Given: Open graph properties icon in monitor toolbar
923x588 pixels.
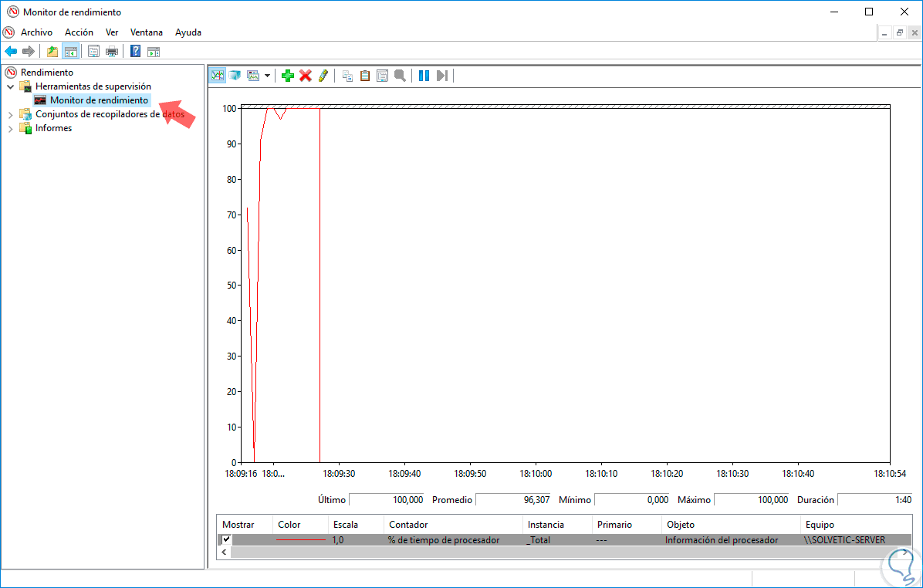Looking at the screenshot, I should (x=383, y=76).
